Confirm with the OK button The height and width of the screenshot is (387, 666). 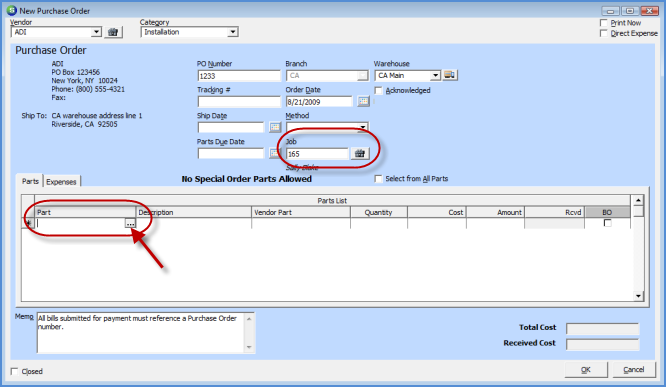pos(586,370)
